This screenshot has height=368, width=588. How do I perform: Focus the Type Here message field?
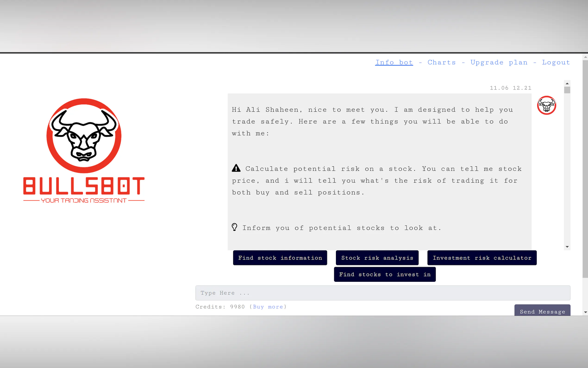(x=383, y=293)
